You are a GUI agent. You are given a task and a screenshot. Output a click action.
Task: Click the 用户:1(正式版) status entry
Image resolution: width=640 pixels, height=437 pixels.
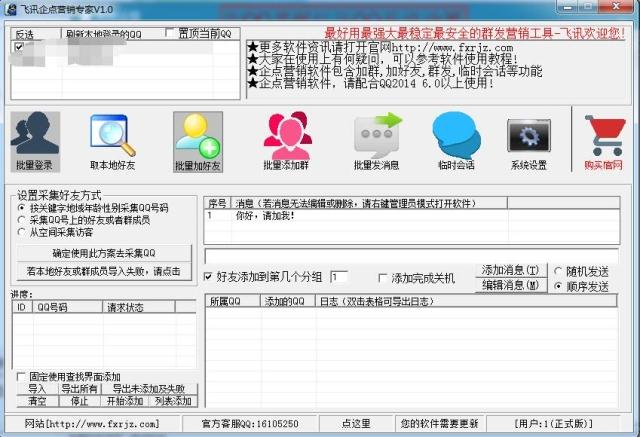[553, 424]
